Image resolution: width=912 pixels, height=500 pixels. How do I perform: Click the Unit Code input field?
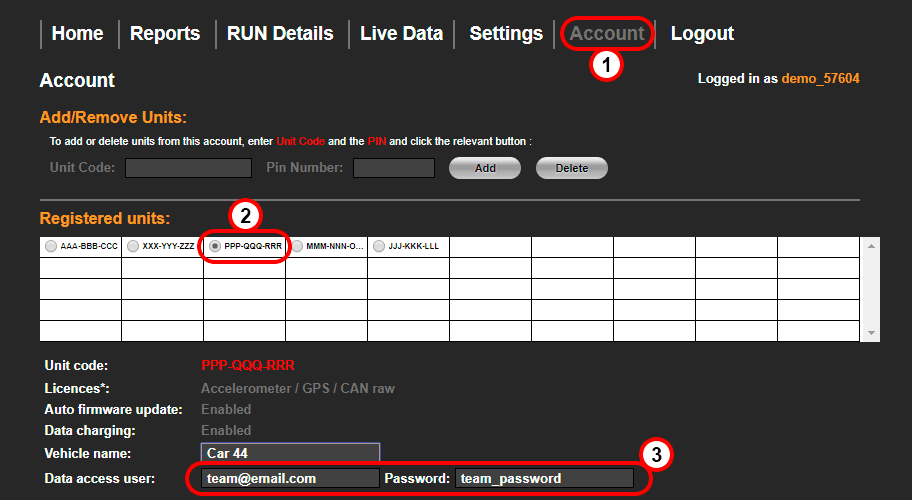tap(188, 168)
